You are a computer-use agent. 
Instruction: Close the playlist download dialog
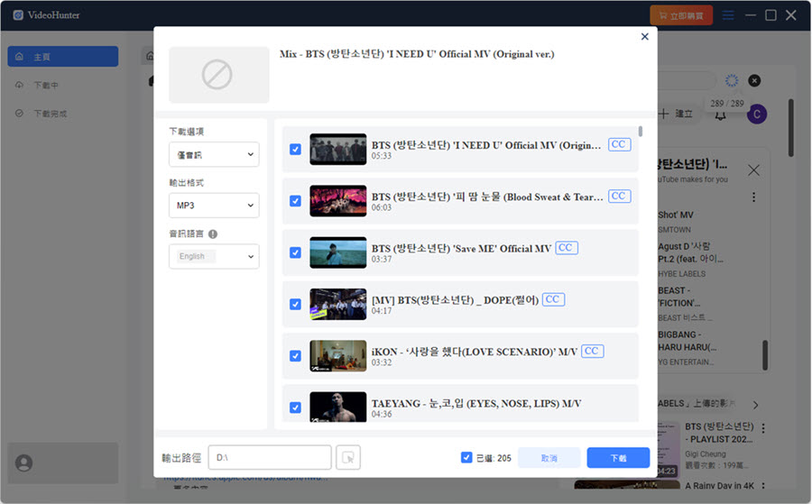click(645, 36)
